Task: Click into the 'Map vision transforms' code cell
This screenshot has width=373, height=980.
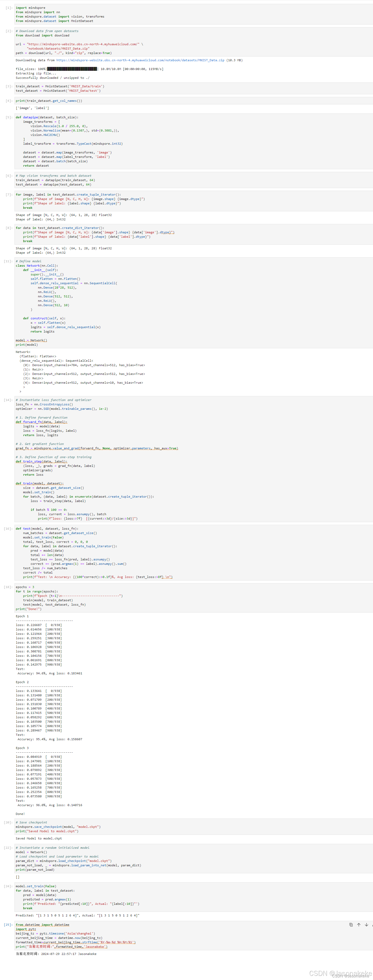Action: coord(193,180)
